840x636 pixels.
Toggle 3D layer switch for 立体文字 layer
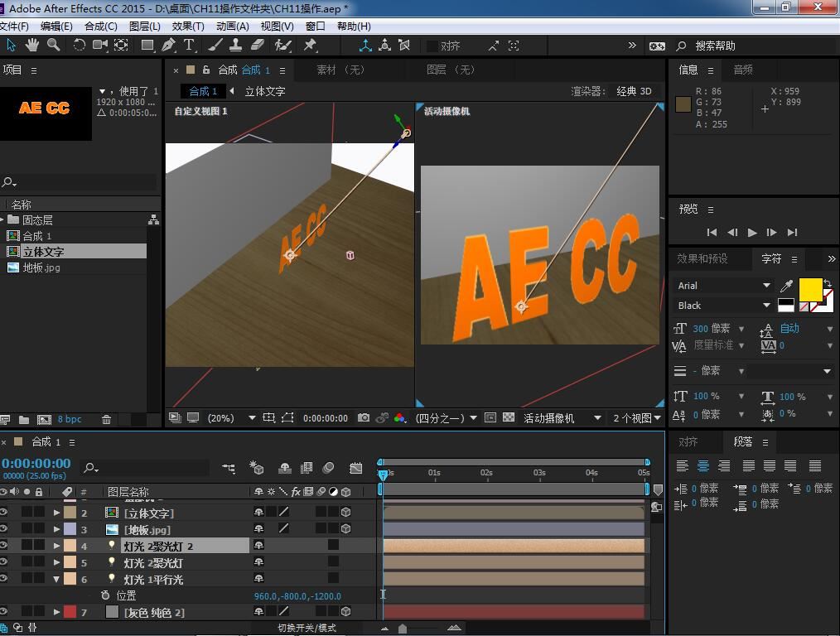[346, 513]
